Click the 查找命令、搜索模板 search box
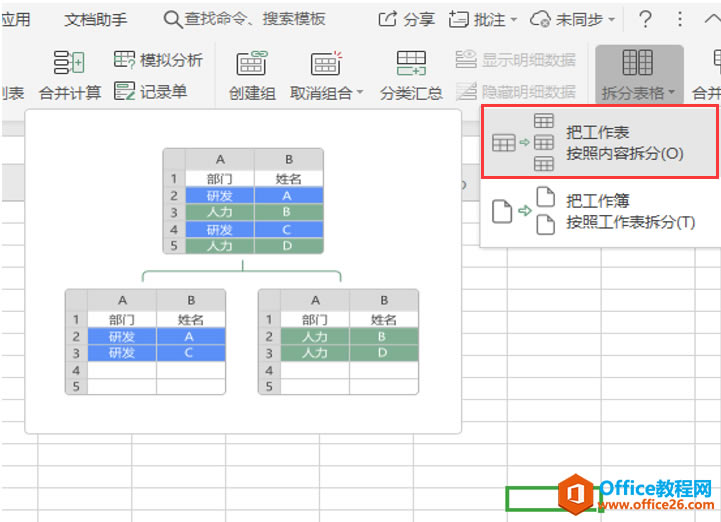The width and height of the screenshot is (721, 522). tap(245, 19)
